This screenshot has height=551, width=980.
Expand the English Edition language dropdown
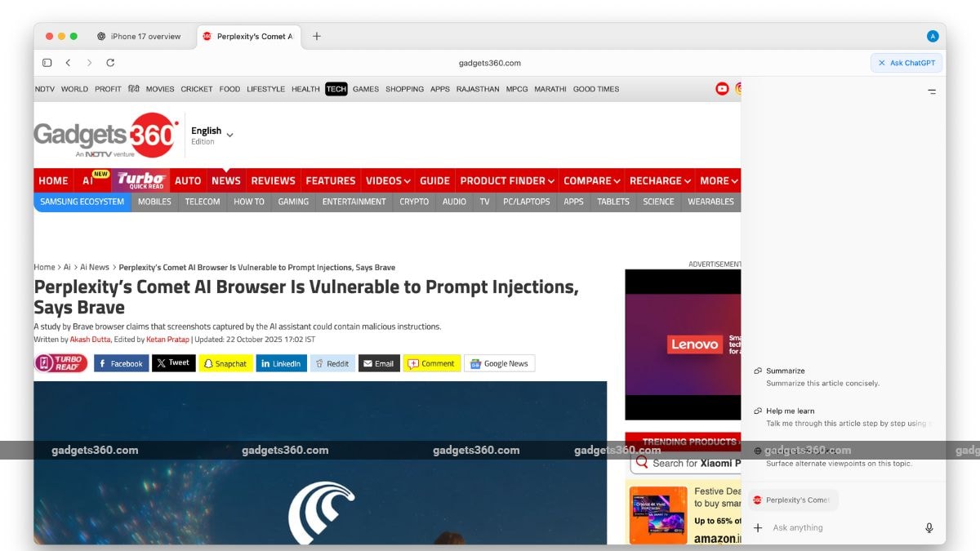[229, 135]
